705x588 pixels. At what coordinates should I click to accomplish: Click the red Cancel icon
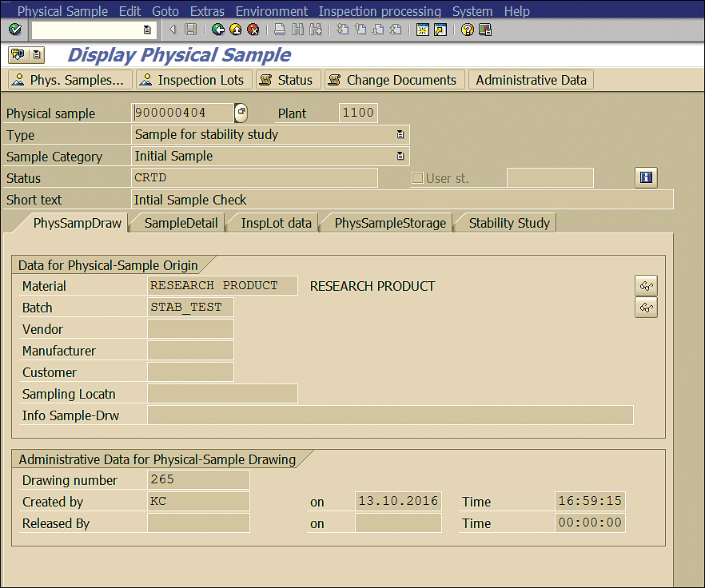253,30
